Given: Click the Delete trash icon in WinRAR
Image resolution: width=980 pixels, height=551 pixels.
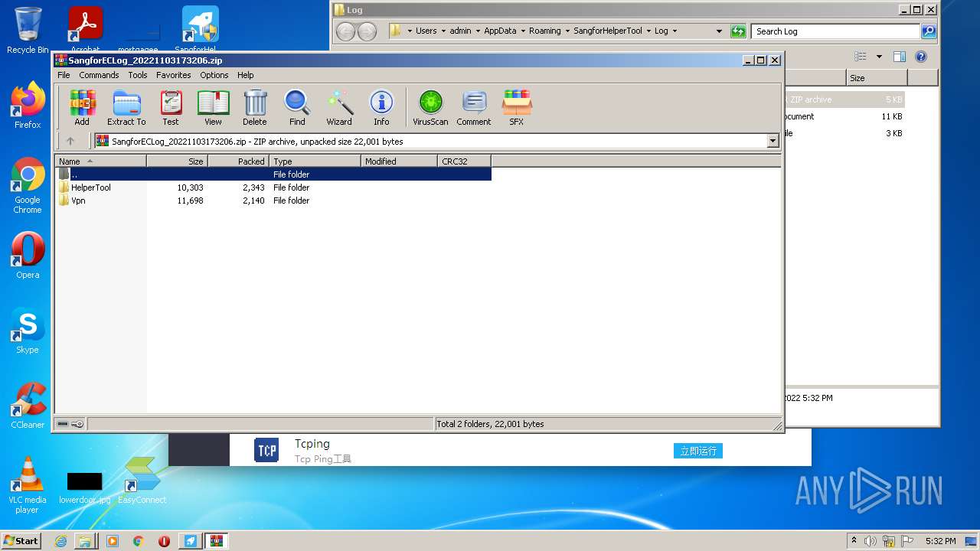Looking at the screenshot, I should pyautogui.click(x=255, y=108).
